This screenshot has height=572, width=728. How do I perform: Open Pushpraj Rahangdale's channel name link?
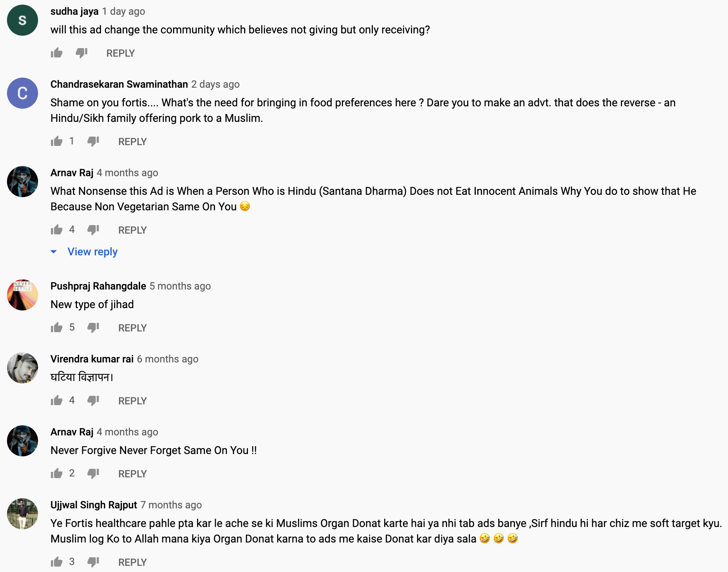tap(98, 286)
